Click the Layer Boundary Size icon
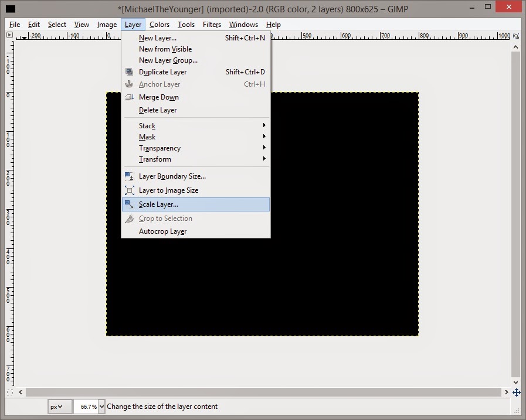The image size is (526, 420). click(129, 176)
